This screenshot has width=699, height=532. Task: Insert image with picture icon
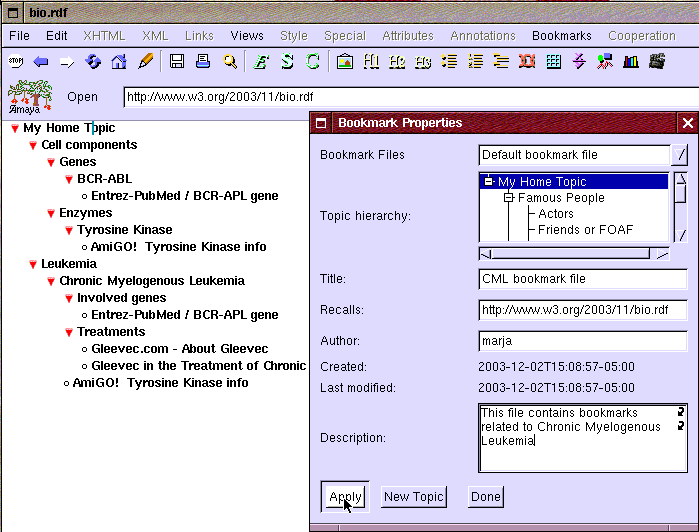pos(345,62)
